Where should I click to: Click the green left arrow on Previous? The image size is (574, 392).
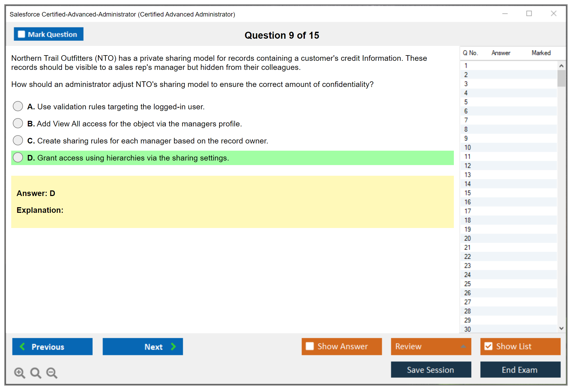pyautogui.click(x=22, y=346)
